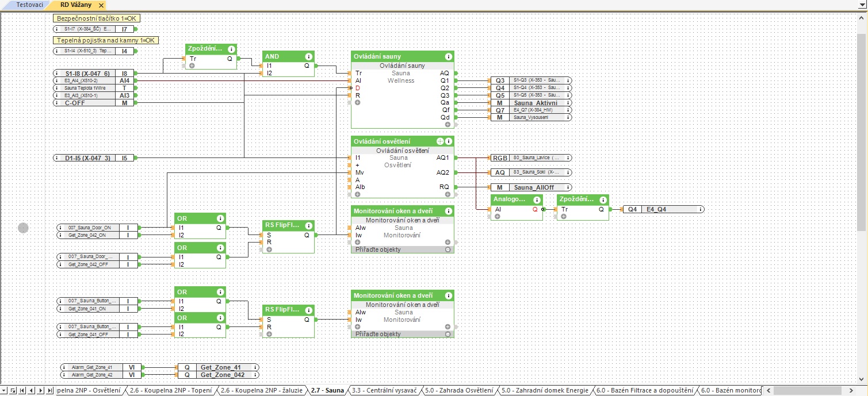Select the Get_Zone_41 output
Viewport: 868px width, 396px height.
click(218, 367)
